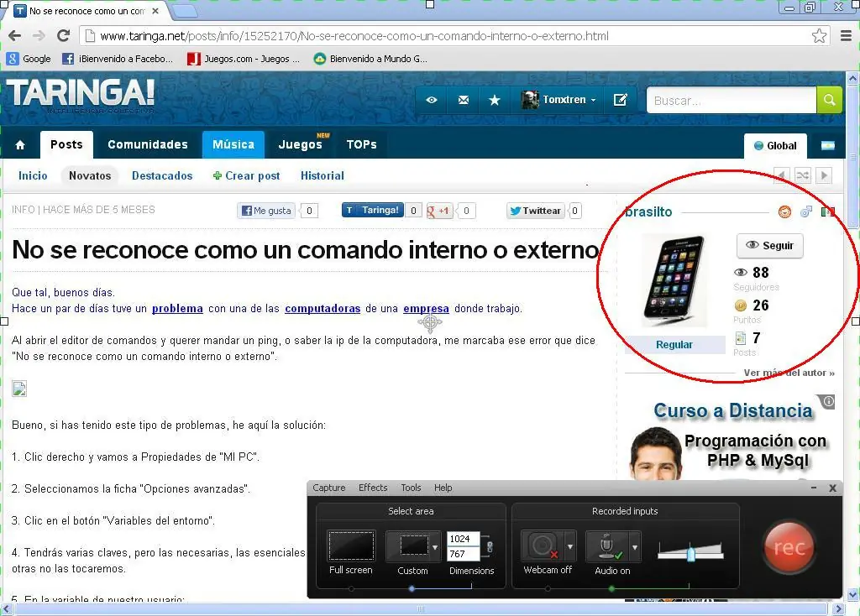The width and height of the screenshot is (860, 616).
Task: Select Custom capture area button
Action: pos(408,546)
